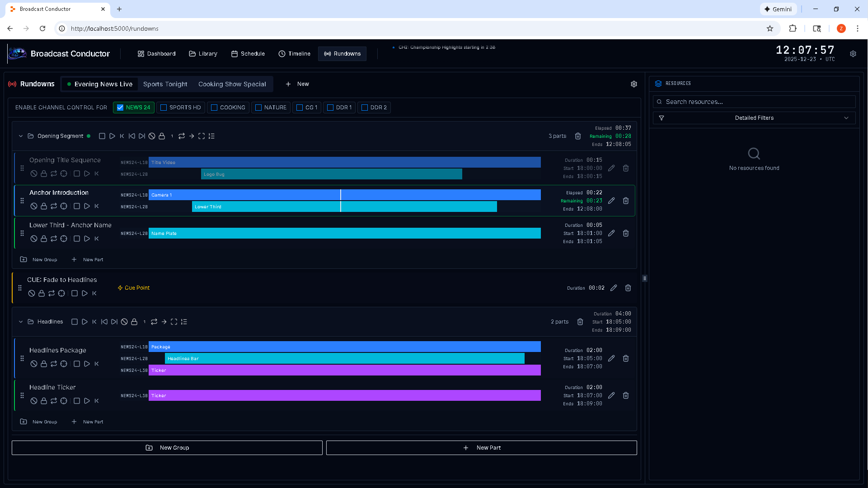Enable SPORTS HD channel control
This screenshot has width=868, height=488.
coord(164,108)
